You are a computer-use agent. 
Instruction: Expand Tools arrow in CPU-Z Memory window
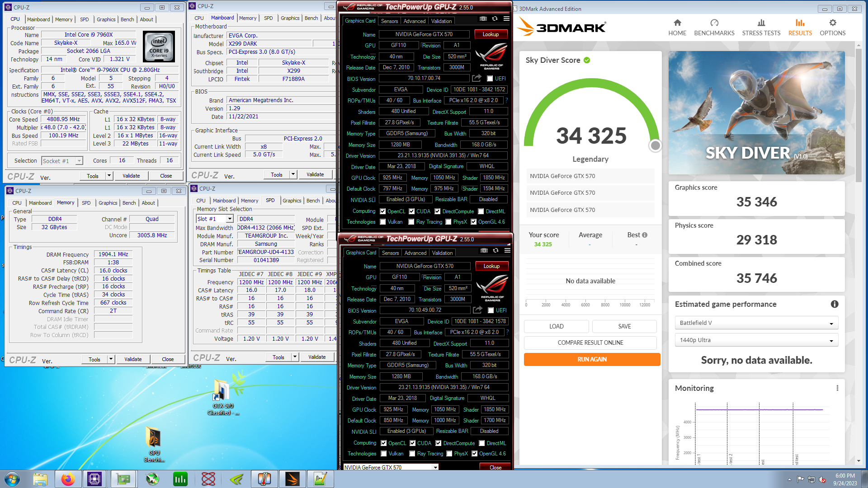[x=111, y=359]
